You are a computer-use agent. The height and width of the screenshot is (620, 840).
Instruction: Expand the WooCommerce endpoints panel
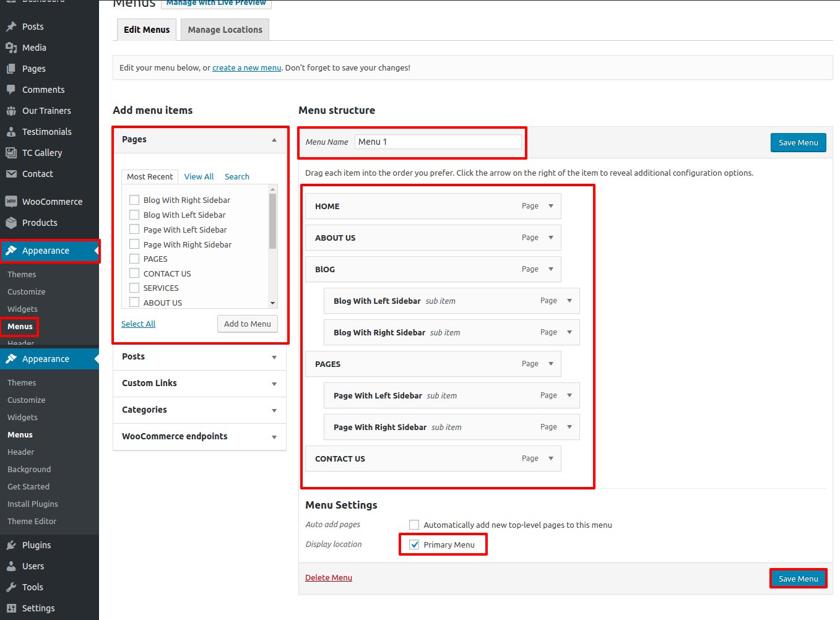[274, 437]
